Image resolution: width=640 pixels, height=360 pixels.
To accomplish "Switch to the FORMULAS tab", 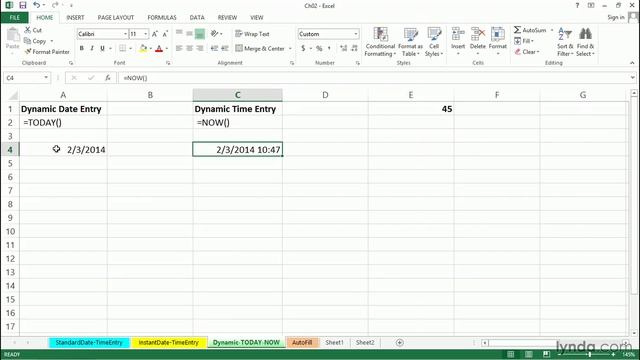I will click(162, 18).
